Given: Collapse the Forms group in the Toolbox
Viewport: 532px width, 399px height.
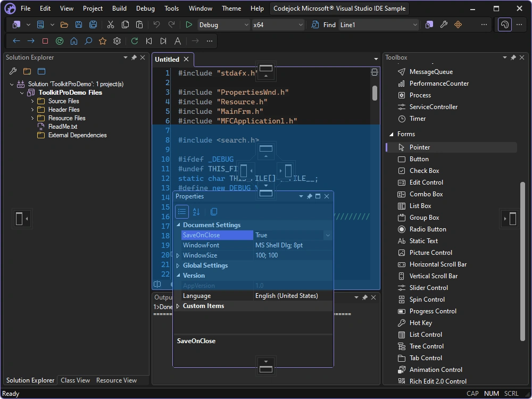Looking at the screenshot, I should (391, 134).
